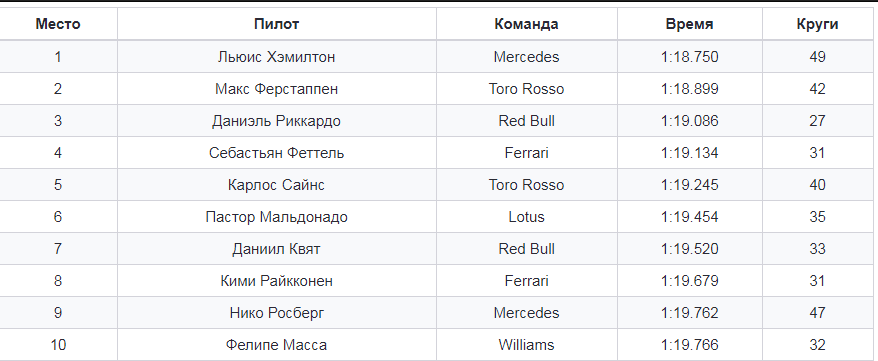Click the Команда column header

pos(526,24)
